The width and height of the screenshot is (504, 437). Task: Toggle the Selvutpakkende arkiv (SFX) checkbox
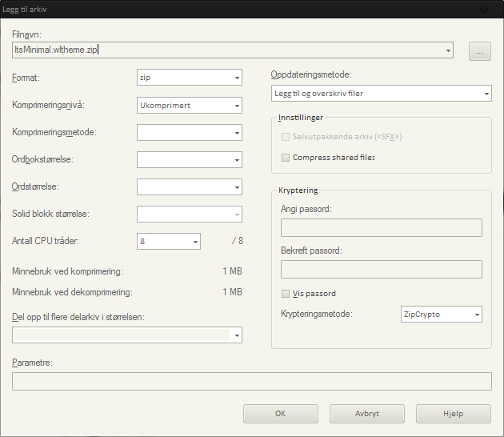coord(286,137)
